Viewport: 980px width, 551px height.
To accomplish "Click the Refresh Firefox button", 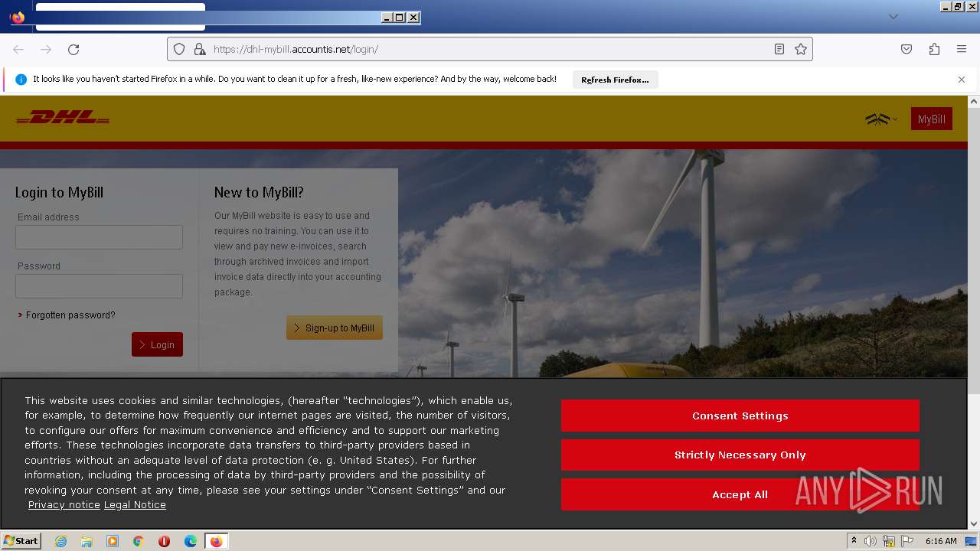I will pos(615,80).
